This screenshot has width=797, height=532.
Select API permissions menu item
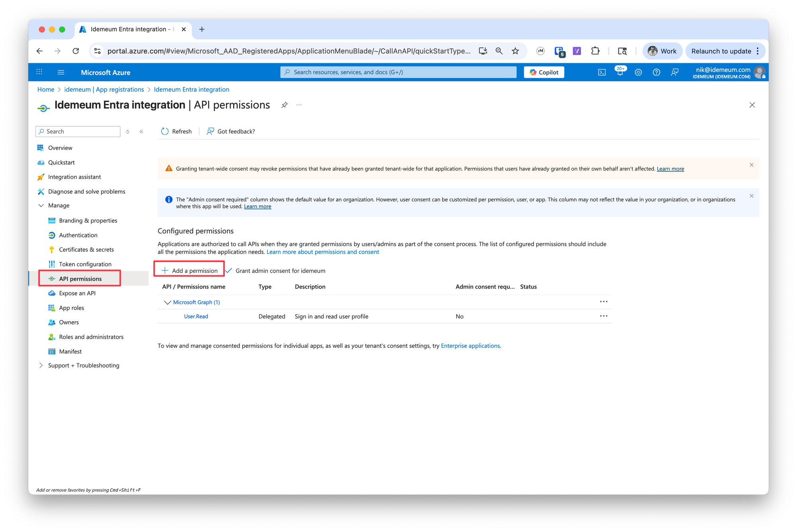[x=80, y=279]
